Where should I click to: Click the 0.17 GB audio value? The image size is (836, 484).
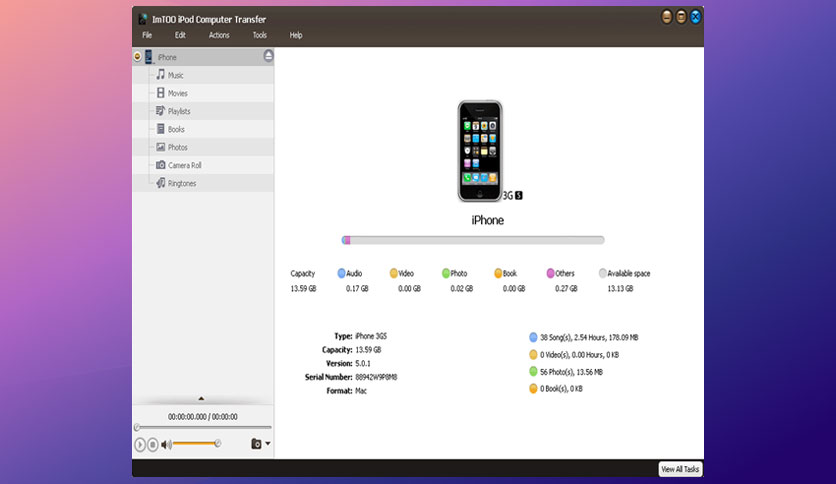point(357,289)
